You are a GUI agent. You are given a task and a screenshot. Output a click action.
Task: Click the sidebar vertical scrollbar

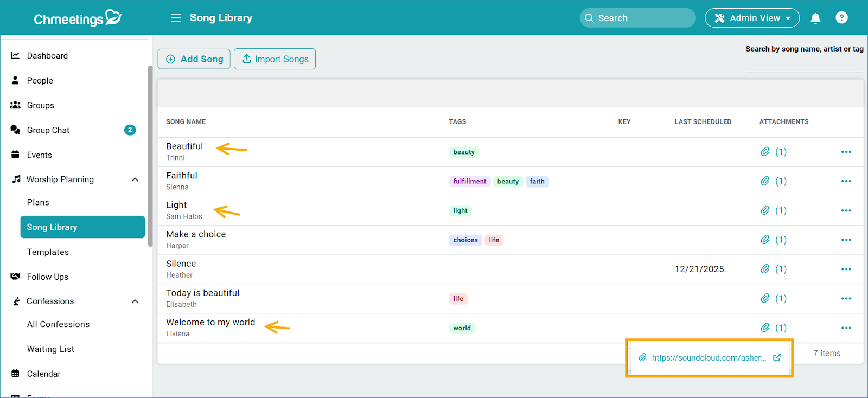[x=150, y=156]
